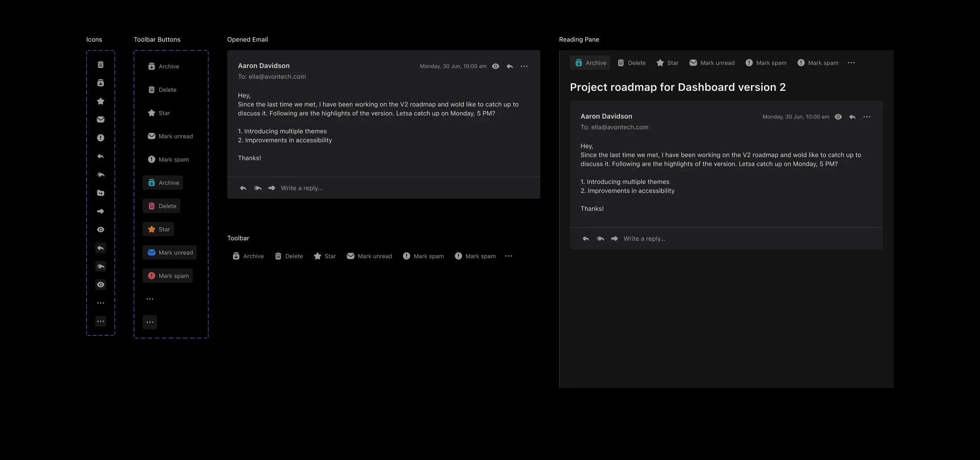Screen dimensions: 980x460
Task: Select Star in the reading pane toolbar
Action: 667,63
